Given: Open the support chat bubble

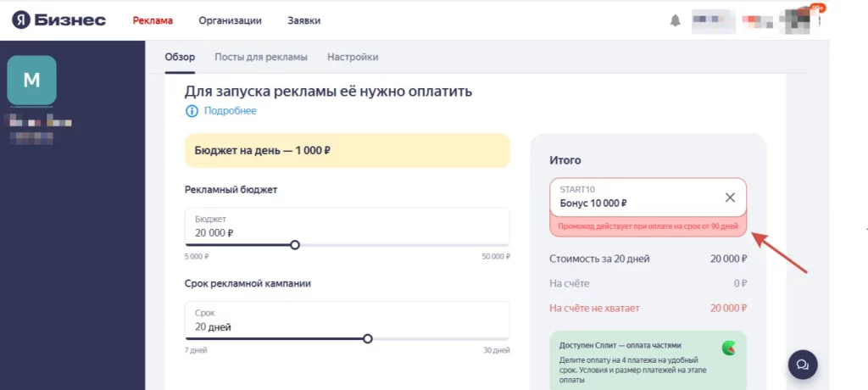Looking at the screenshot, I should click(x=803, y=365).
